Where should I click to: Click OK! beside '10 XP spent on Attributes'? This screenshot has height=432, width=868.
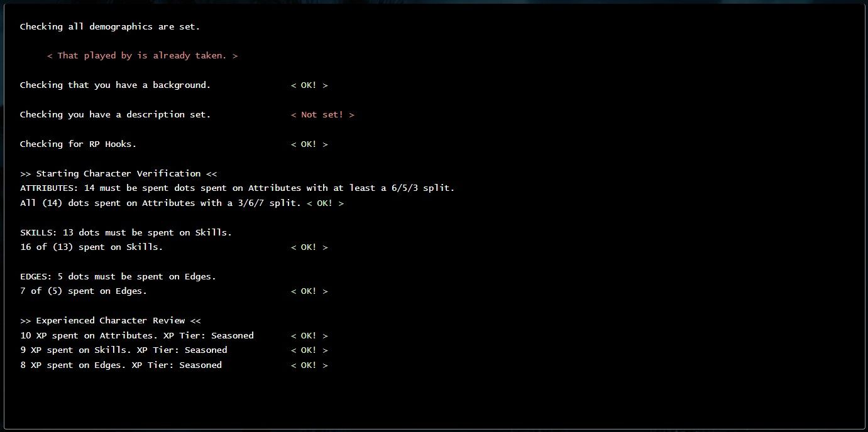(309, 336)
